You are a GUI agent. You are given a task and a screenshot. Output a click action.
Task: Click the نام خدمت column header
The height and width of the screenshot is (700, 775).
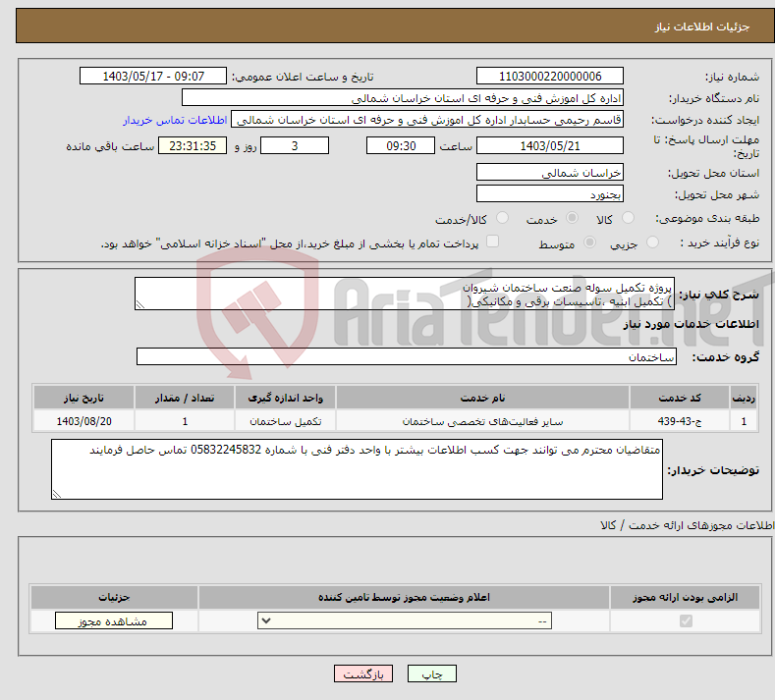482,398
